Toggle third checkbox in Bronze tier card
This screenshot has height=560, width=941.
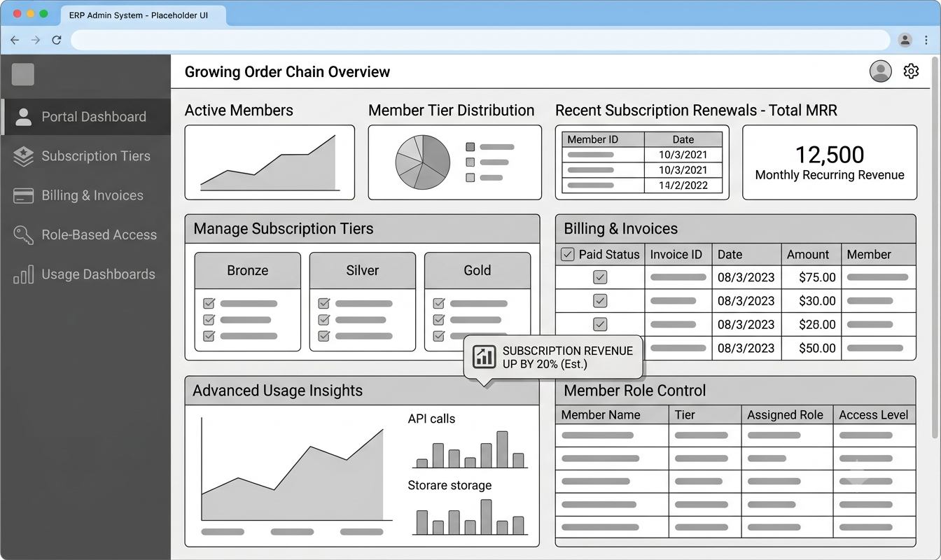pyautogui.click(x=209, y=335)
